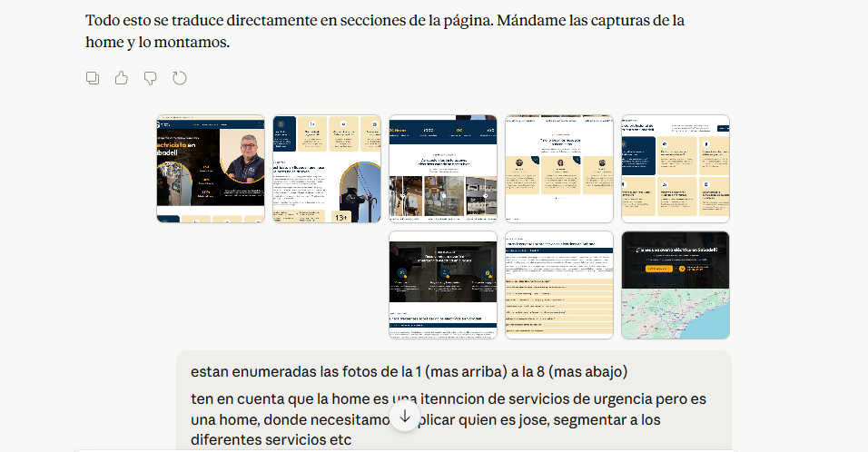The width and height of the screenshot is (868, 452).
Task: Click text 'ten en cuenta que la home'
Action: coord(281,398)
